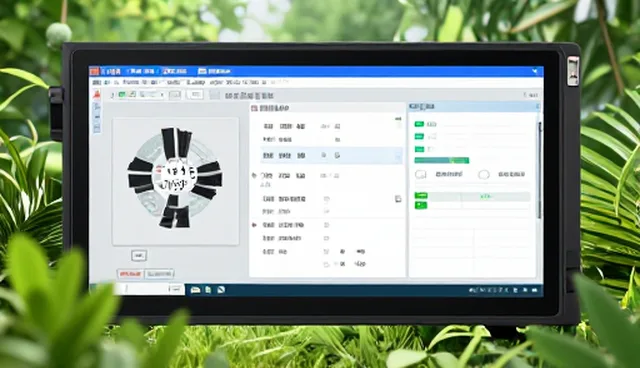Viewport: 640px width, 368px height.
Task: Expand the arrow beside the row under the highlighted row
Action: tap(254, 176)
